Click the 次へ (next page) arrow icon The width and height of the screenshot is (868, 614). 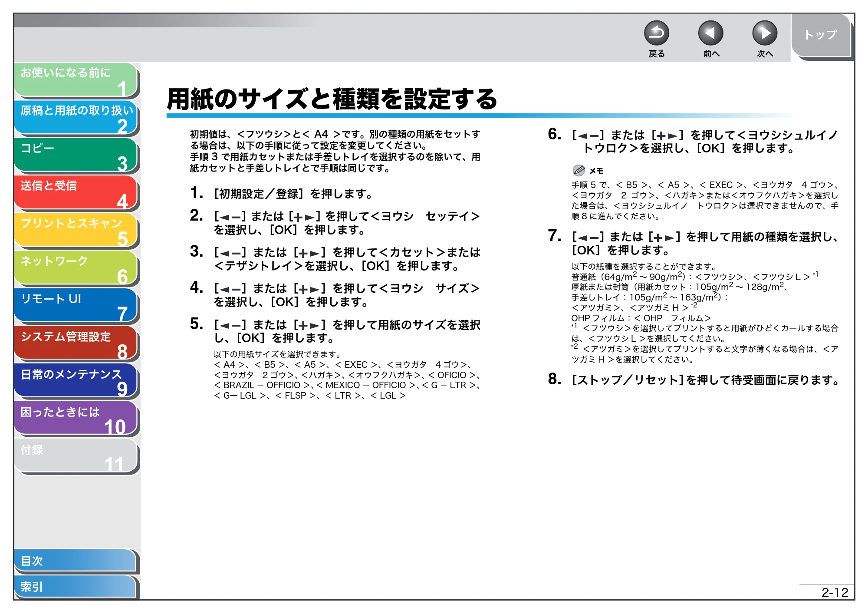click(x=765, y=33)
